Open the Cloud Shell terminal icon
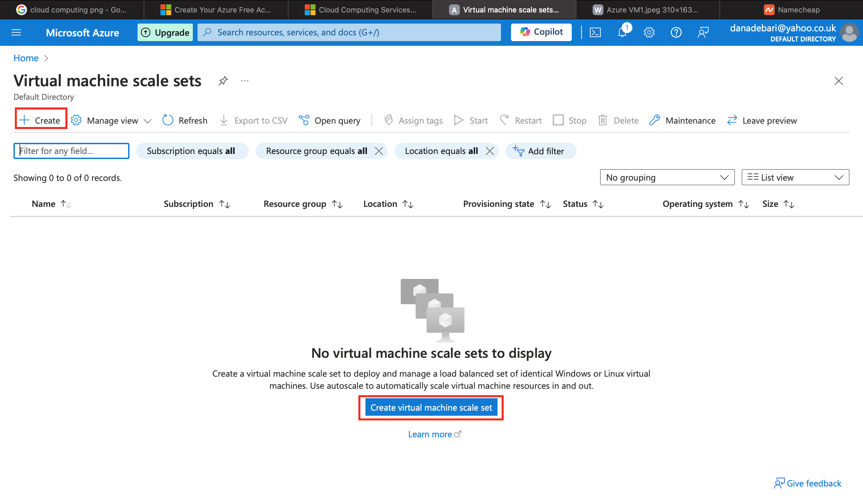Viewport: 863px width, 504px height. pyautogui.click(x=595, y=32)
